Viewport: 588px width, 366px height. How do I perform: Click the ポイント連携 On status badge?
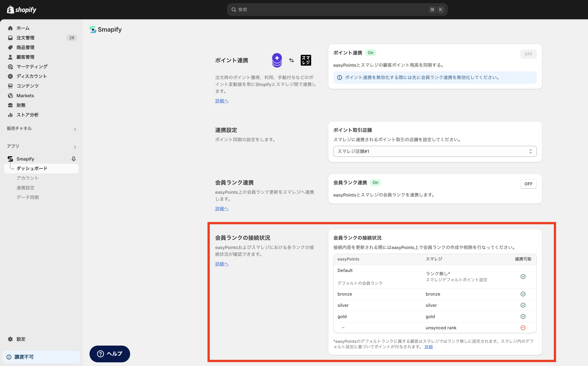(370, 53)
